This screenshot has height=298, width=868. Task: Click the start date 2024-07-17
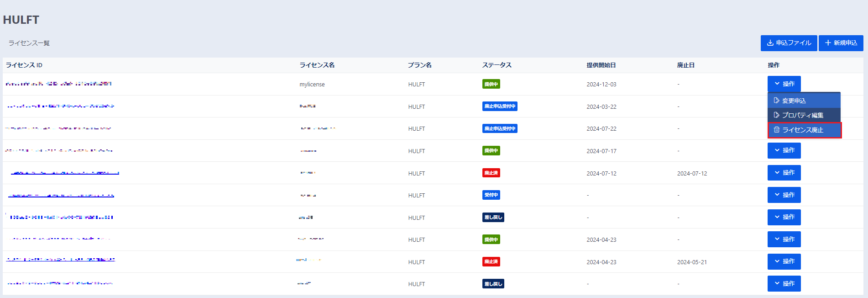click(x=601, y=151)
